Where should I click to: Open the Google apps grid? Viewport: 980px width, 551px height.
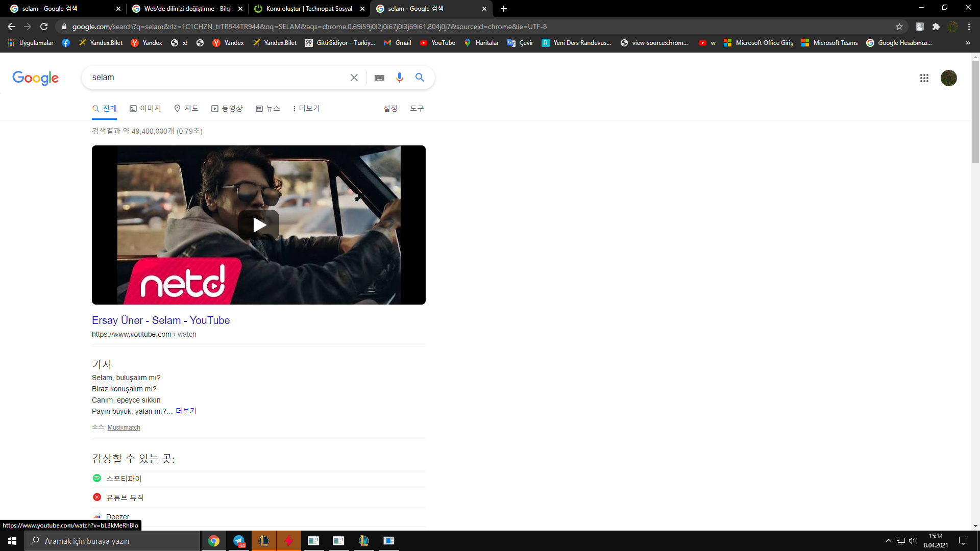click(924, 78)
